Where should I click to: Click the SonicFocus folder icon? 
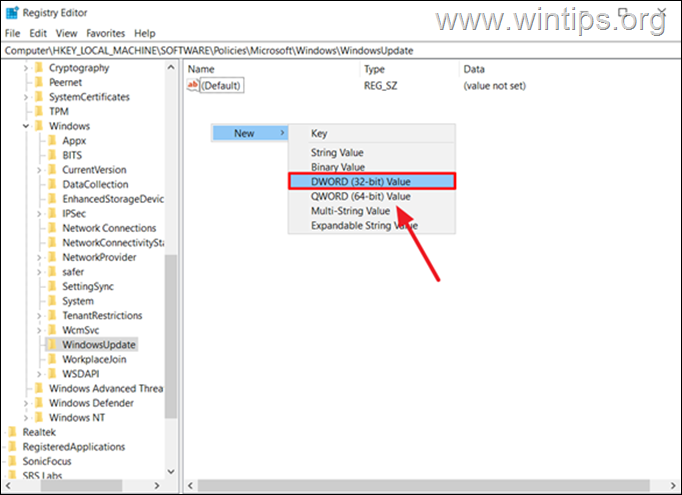[13, 461]
